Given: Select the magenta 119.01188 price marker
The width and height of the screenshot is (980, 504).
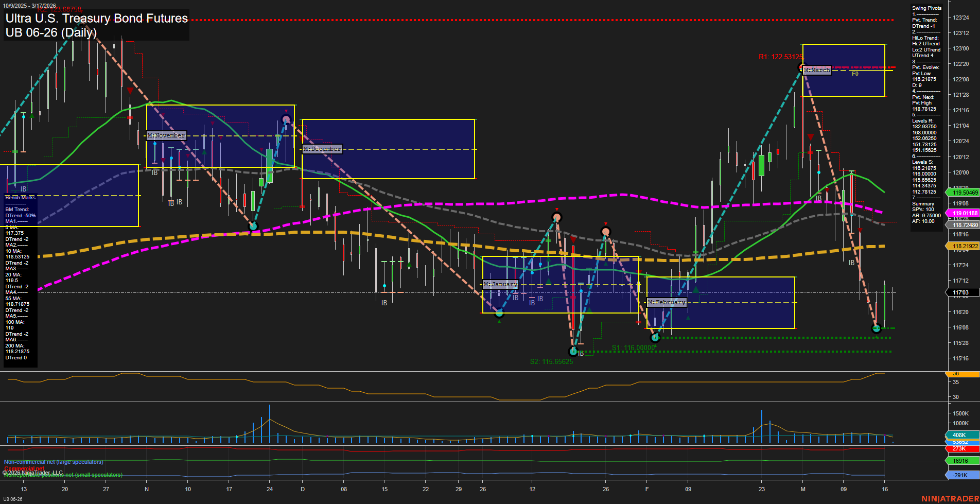Looking at the screenshot, I should pos(962,213).
